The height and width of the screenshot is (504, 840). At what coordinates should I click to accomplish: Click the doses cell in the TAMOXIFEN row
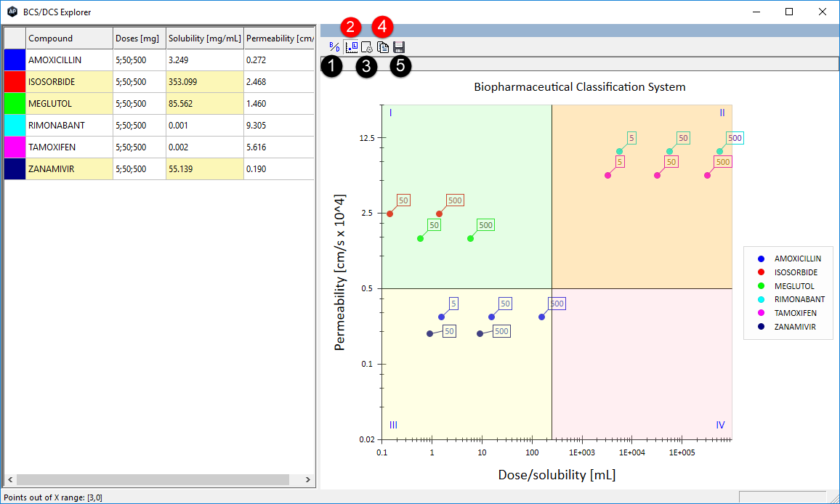point(140,147)
